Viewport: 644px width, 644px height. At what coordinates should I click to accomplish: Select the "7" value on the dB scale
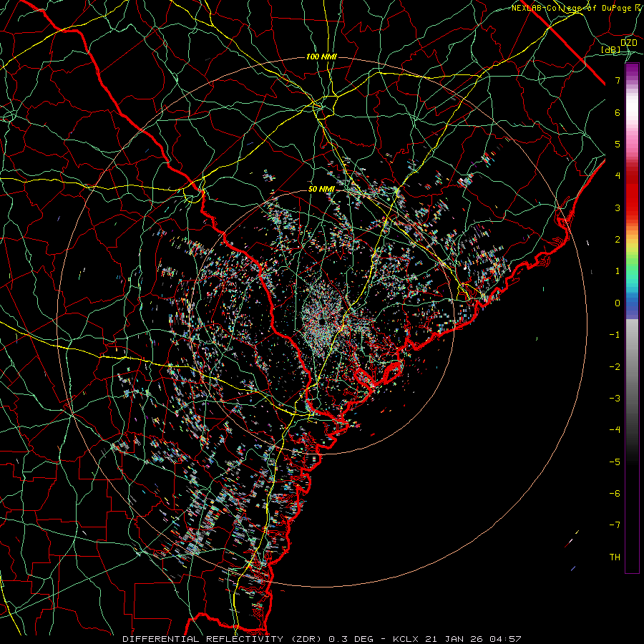pos(618,80)
